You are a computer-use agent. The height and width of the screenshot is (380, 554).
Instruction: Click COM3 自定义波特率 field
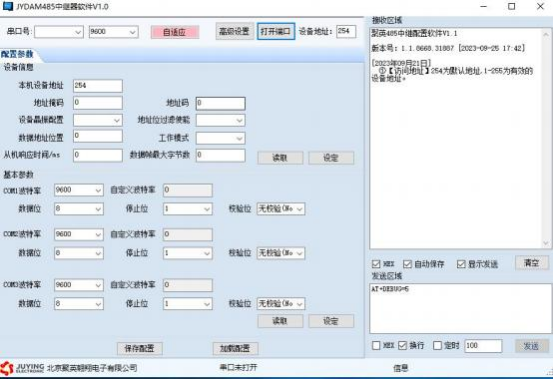(188, 285)
